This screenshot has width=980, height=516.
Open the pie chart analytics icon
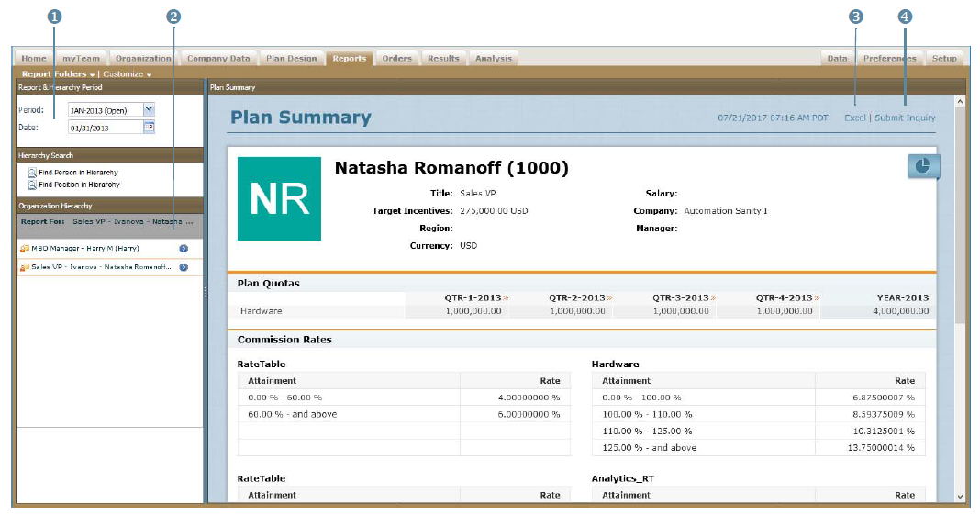923,166
